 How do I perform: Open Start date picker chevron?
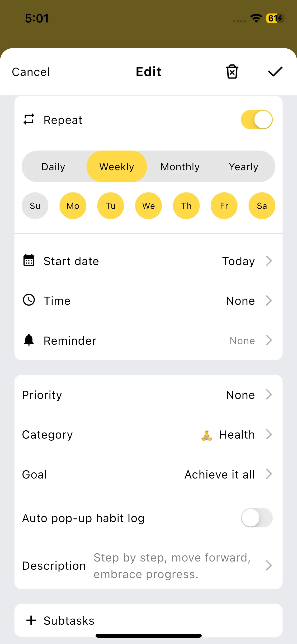coord(269,261)
